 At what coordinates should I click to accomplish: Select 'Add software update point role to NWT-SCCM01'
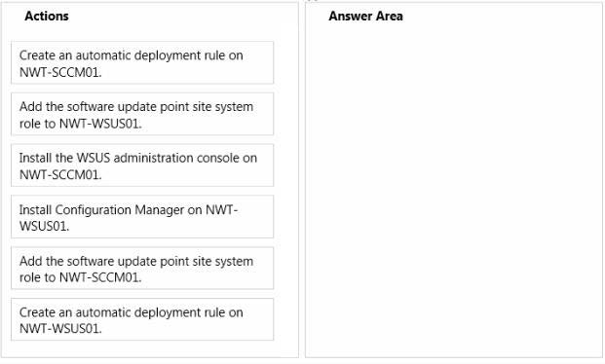click(x=142, y=269)
